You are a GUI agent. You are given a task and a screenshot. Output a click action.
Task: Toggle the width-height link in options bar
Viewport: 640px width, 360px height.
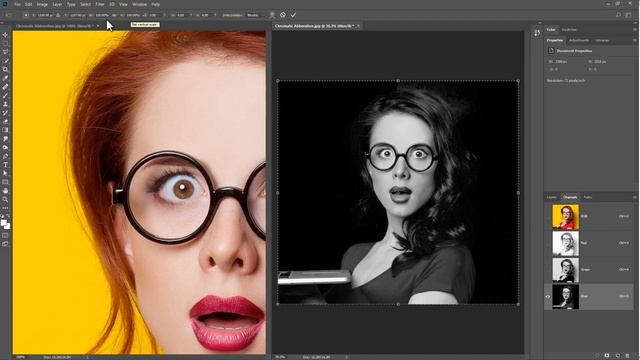114,15
